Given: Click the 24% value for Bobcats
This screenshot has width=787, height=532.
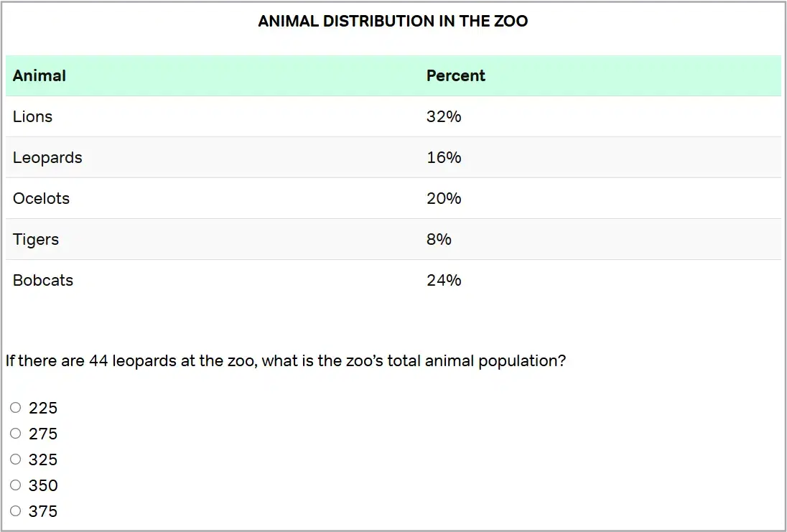Looking at the screenshot, I should coord(444,281).
